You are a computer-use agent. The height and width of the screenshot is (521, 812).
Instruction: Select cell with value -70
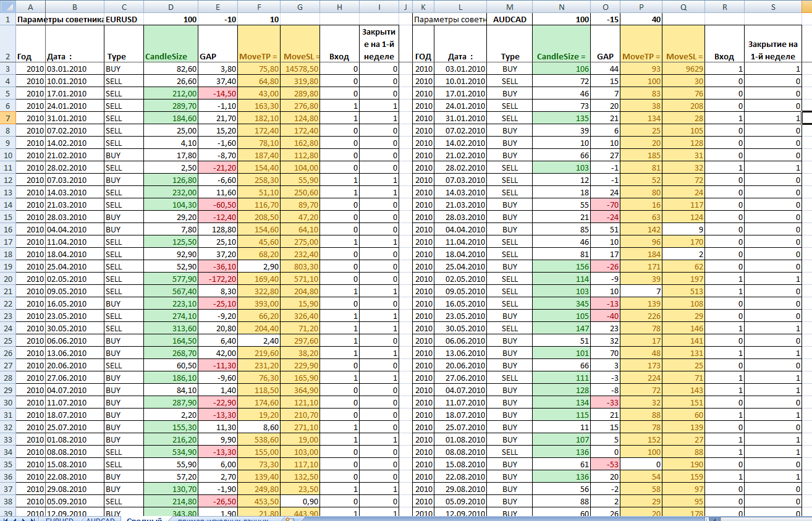point(605,205)
